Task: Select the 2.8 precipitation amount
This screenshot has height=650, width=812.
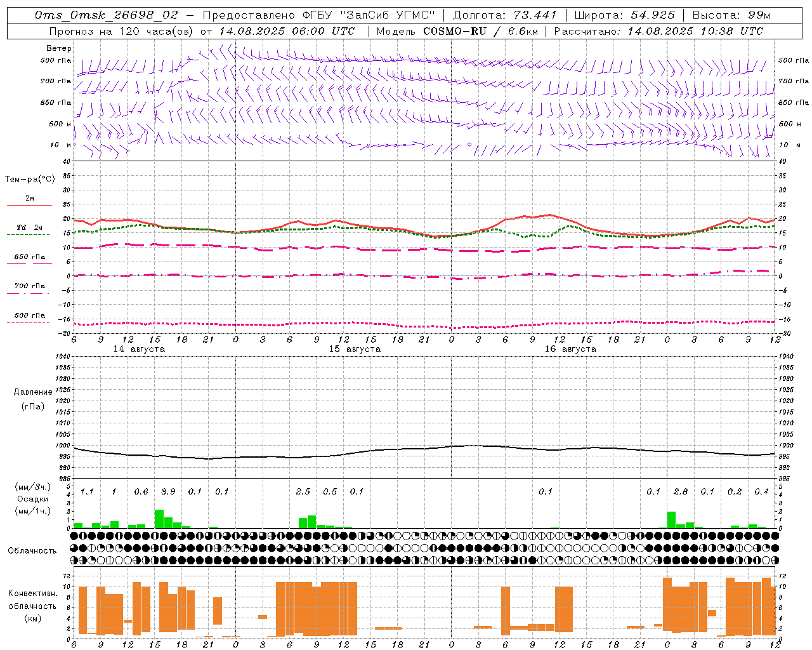Action: pos(681,491)
